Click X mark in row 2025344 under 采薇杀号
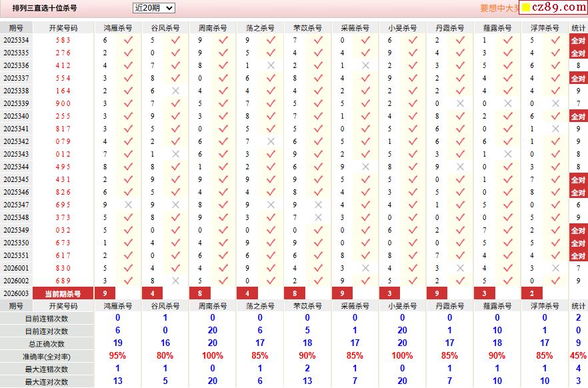Image resolution: width=588 pixels, height=388 pixels. (x=365, y=167)
